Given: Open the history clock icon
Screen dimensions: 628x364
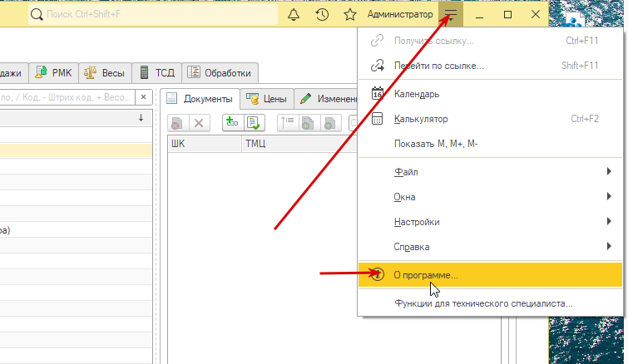Looking at the screenshot, I should 322,14.
